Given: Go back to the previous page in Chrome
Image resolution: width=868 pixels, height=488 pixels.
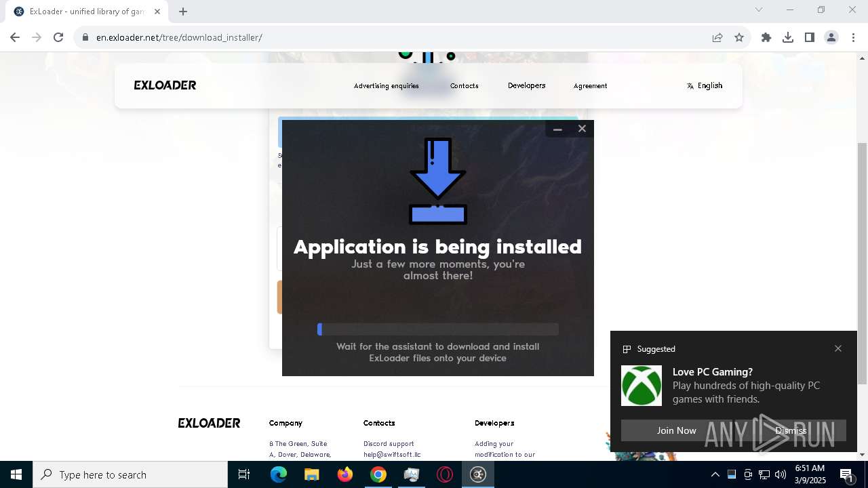Looking at the screenshot, I should [x=15, y=37].
